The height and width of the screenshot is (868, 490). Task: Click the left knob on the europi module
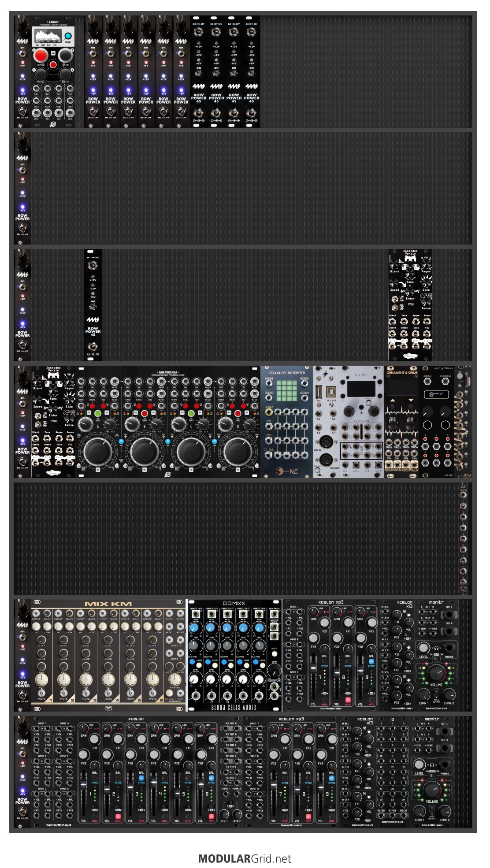point(427,412)
